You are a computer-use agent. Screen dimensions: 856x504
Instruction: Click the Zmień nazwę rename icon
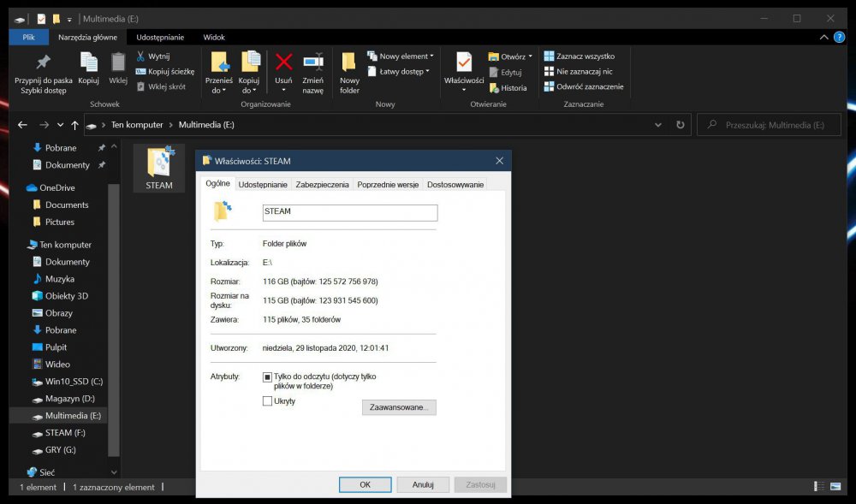pyautogui.click(x=312, y=62)
